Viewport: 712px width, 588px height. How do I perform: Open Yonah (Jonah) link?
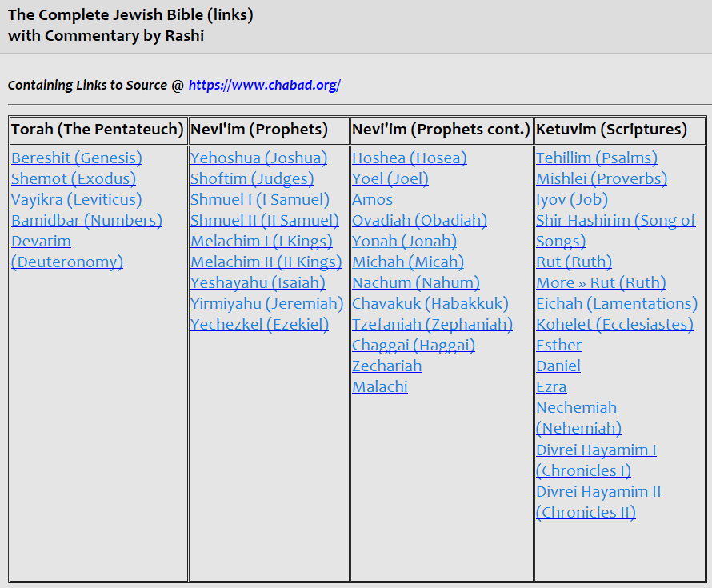coord(404,241)
